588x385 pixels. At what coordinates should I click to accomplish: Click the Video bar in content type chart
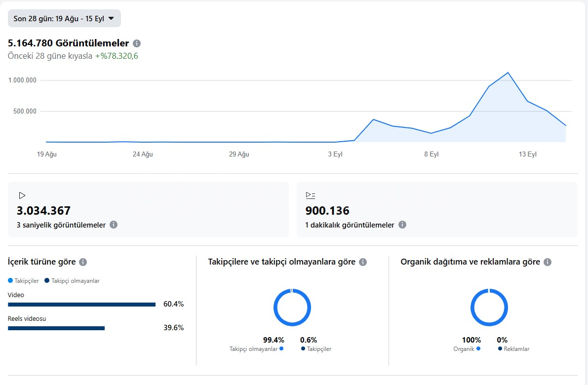(81, 305)
